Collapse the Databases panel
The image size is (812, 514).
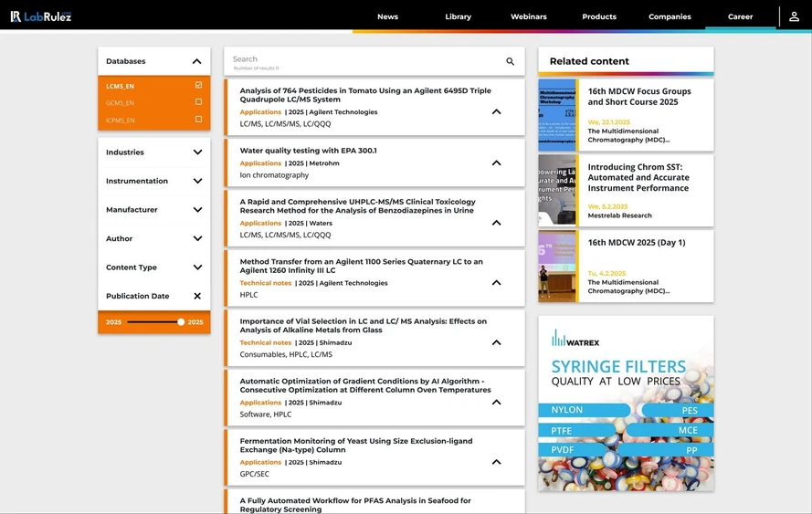[x=196, y=61]
